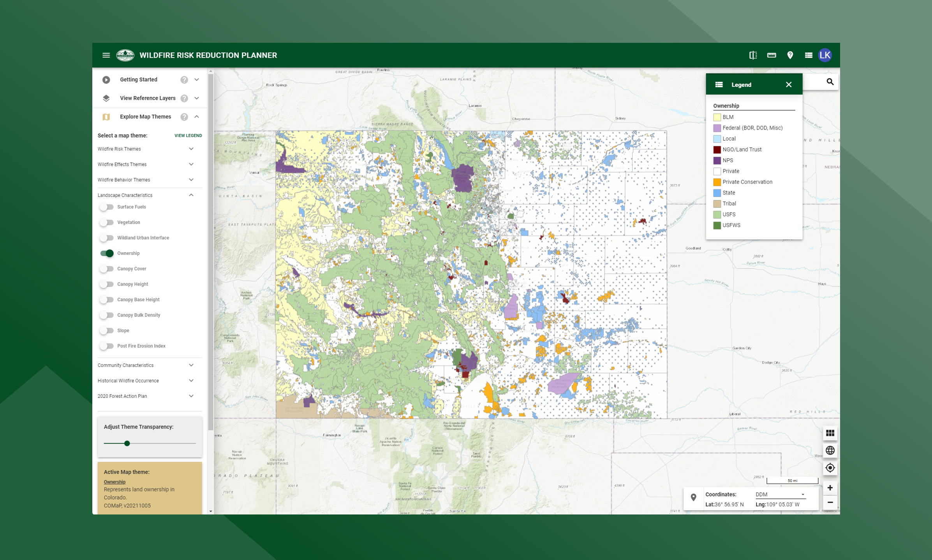Expand 2020 Forest Action Plan group
The width and height of the screenshot is (932, 560).
pos(191,396)
